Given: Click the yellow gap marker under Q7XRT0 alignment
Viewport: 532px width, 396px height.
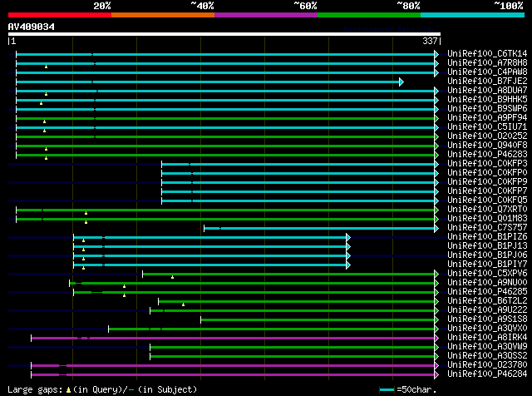Looking at the screenshot, I should pos(86,213).
